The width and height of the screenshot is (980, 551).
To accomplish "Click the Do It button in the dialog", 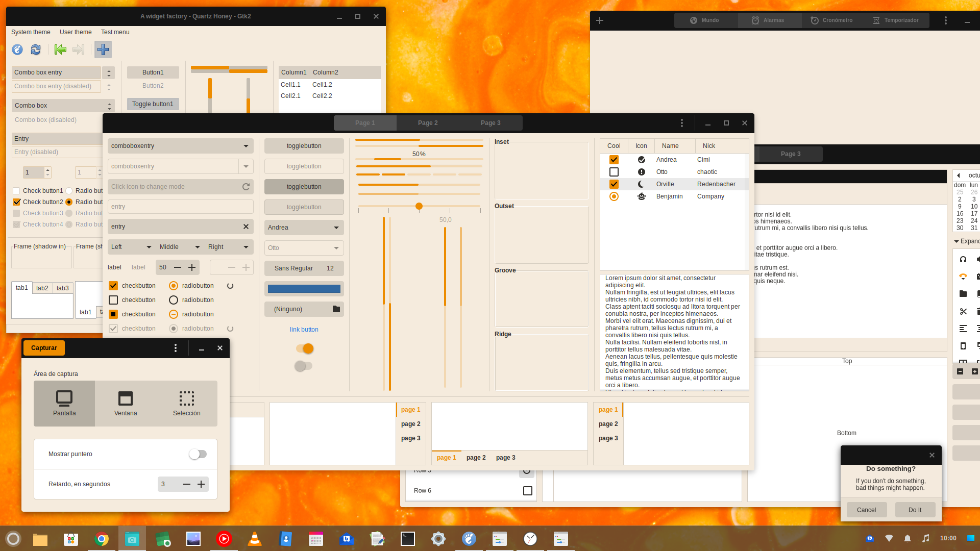I will pyautogui.click(x=915, y=509).
